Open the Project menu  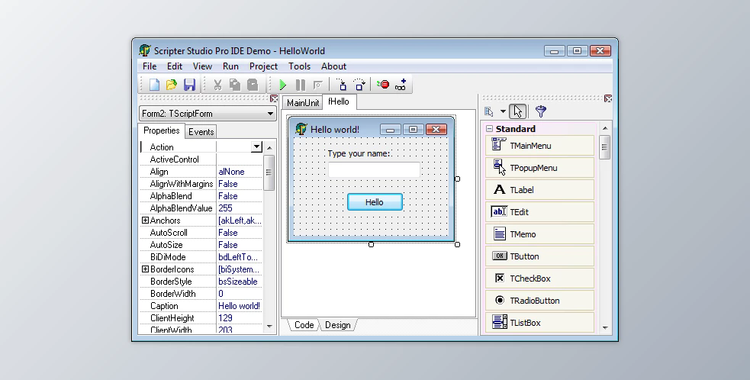263,66
